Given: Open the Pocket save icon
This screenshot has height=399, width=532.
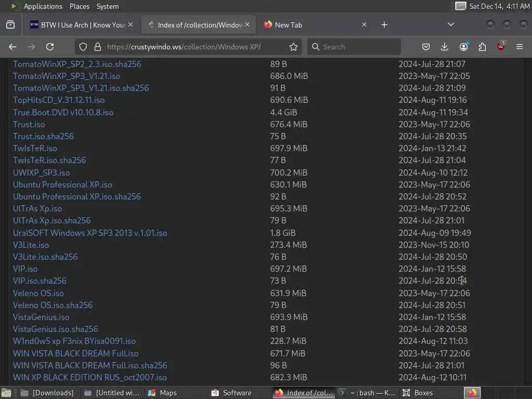Looking at the screenshot, I should point(426,47).
